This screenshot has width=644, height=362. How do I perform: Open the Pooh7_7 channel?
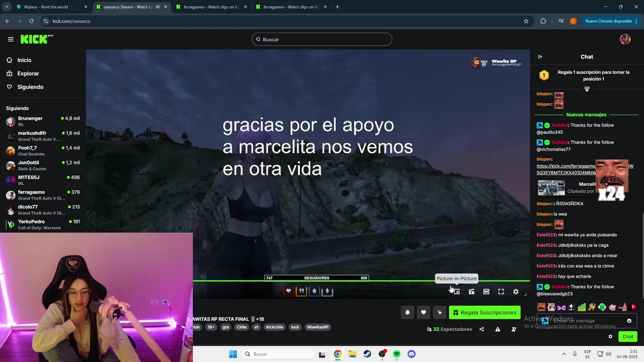point(43,151)
